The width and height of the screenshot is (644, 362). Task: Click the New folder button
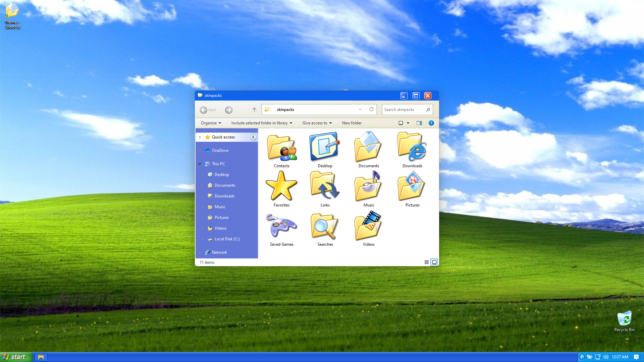[x=352, y=123]
